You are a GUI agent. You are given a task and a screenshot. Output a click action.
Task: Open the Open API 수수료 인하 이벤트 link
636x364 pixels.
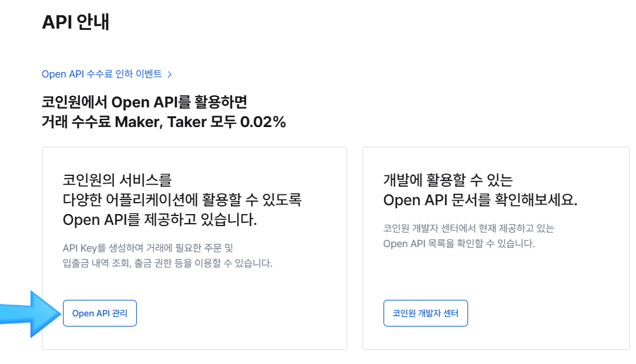click(x=102, y=74)
